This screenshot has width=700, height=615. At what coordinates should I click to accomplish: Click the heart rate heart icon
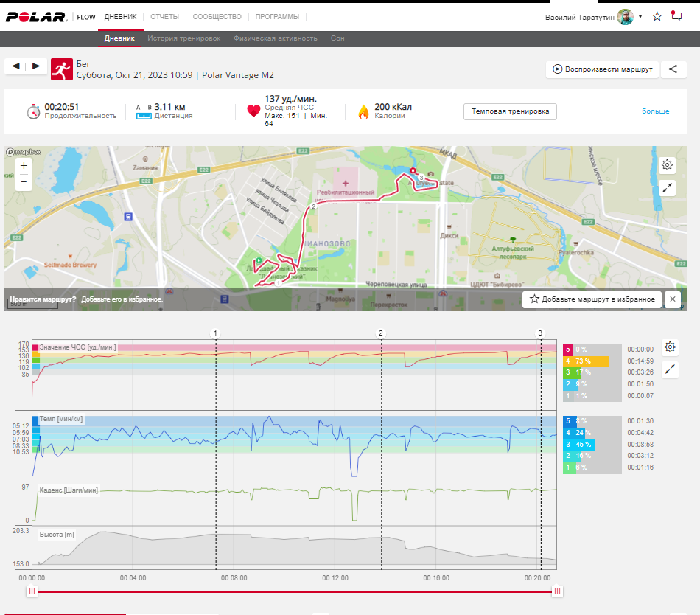pos(253,111)
